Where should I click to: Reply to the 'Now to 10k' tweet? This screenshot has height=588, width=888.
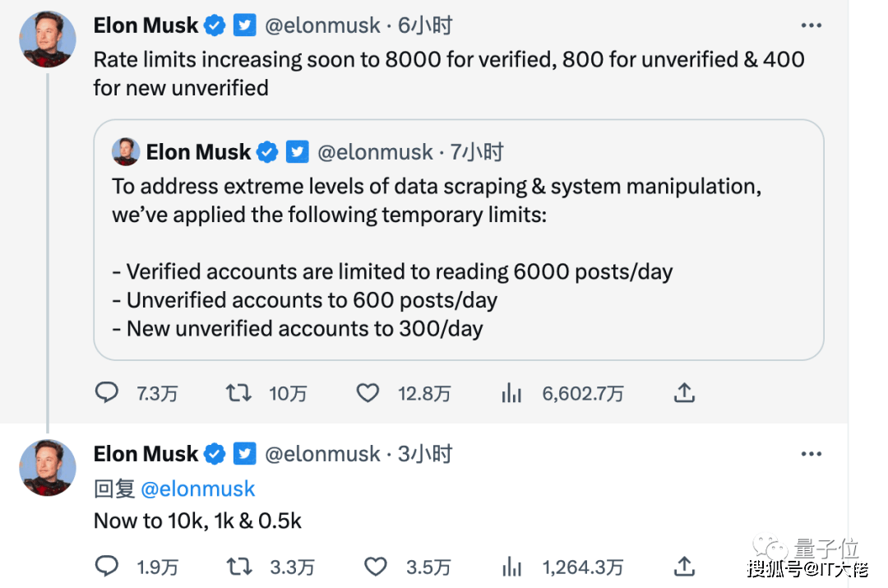click(107, 566)
